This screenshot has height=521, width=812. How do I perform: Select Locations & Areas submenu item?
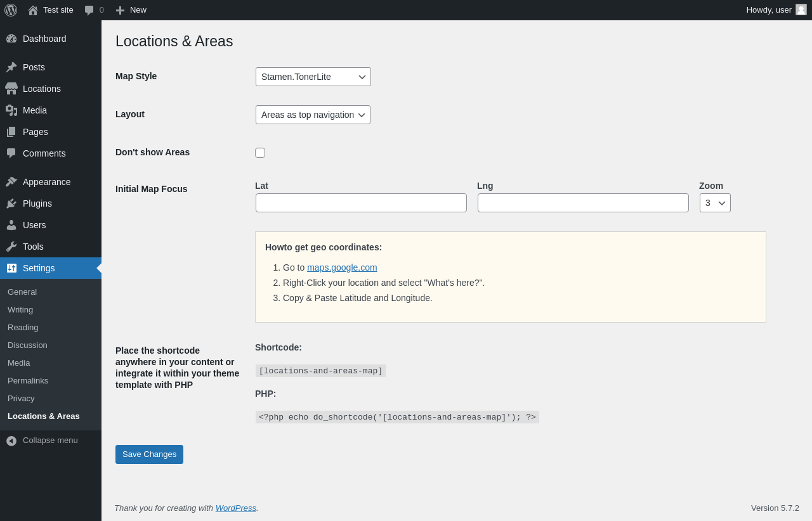point(44,416)
